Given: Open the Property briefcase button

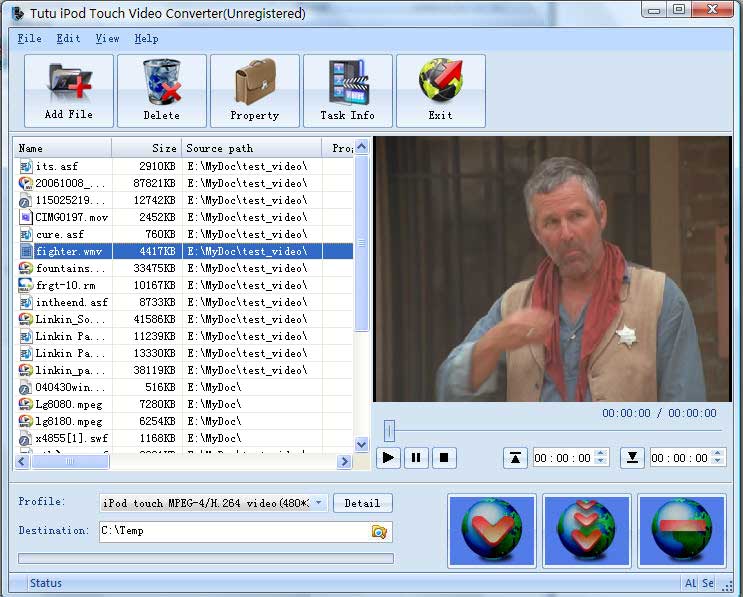Looking at the screenshot, I should [254, 90].
